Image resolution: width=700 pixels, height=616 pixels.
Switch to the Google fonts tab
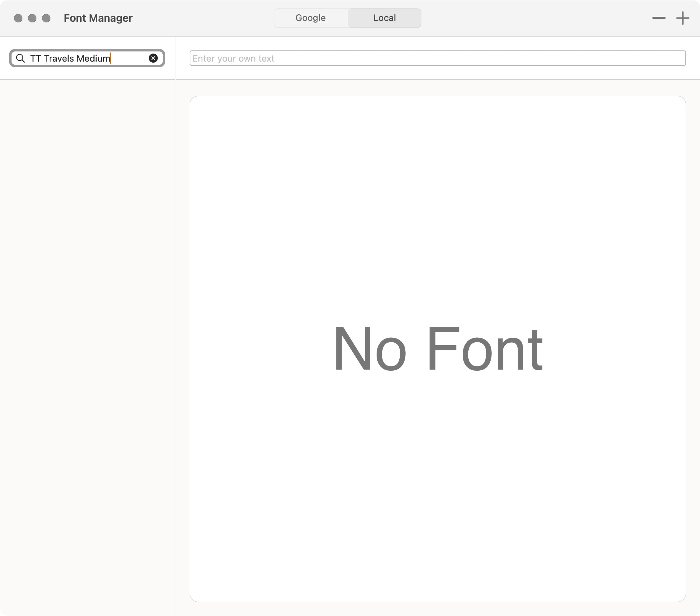pos(310,18)
